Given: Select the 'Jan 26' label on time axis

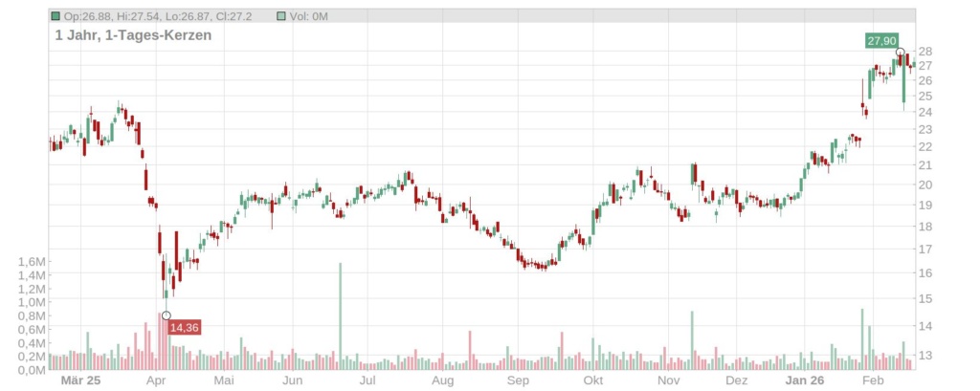Looking at the screenshot, I should click(802, 380).
